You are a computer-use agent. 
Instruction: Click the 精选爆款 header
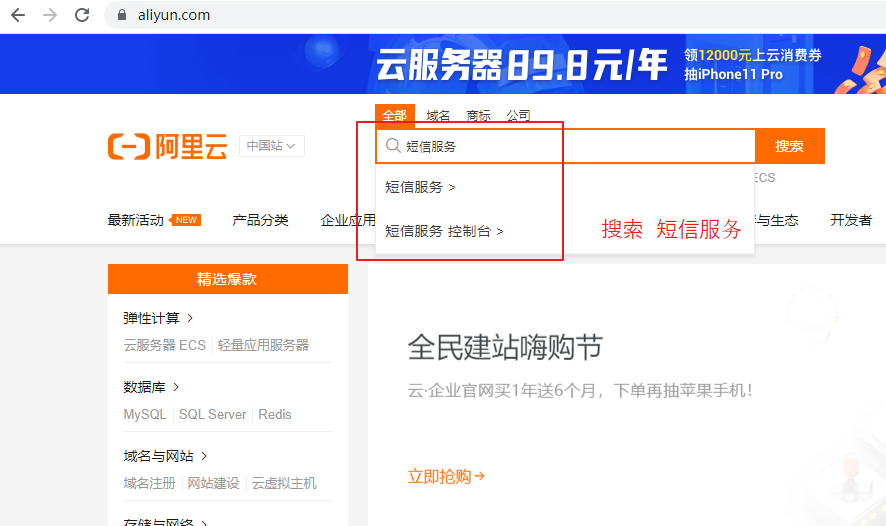pyautogui.click(x=228, y=279)
